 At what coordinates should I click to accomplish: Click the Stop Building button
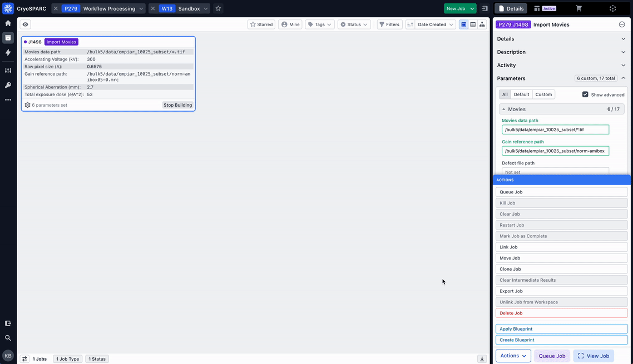coord(177,105)
